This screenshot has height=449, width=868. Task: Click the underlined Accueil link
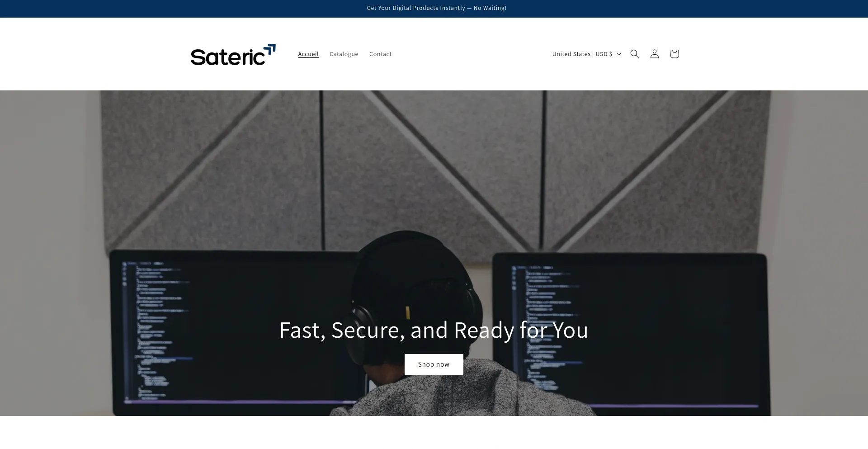(308, 54)
